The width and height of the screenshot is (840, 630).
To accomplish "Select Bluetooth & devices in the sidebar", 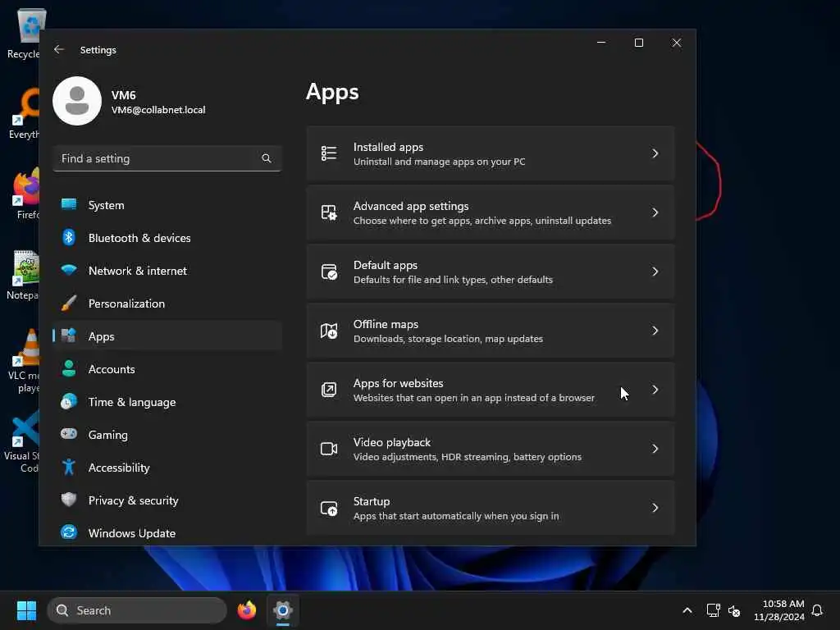I will [x=167, y=237].
